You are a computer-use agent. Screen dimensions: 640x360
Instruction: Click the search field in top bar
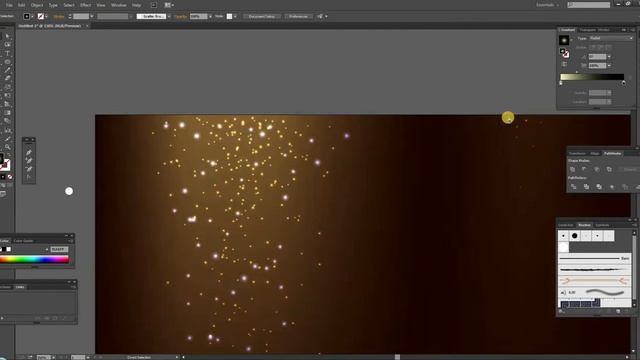(589, 5)
